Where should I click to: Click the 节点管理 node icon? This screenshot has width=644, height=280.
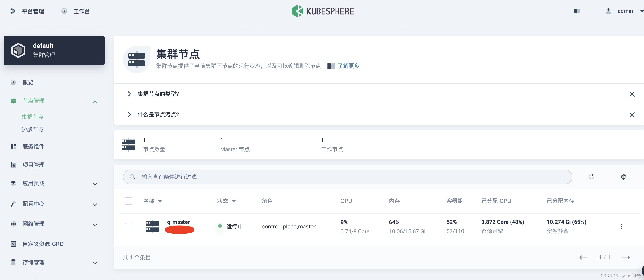[13, 101]
